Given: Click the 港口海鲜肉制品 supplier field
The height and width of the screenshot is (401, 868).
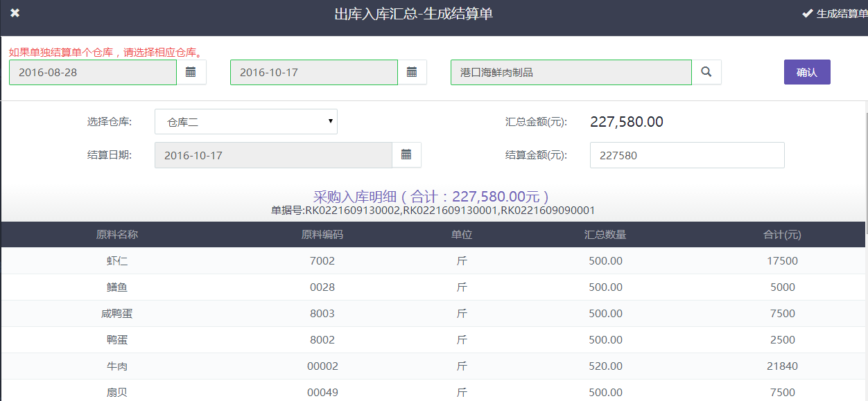Looking at the screenshot, I should (571, 72).
